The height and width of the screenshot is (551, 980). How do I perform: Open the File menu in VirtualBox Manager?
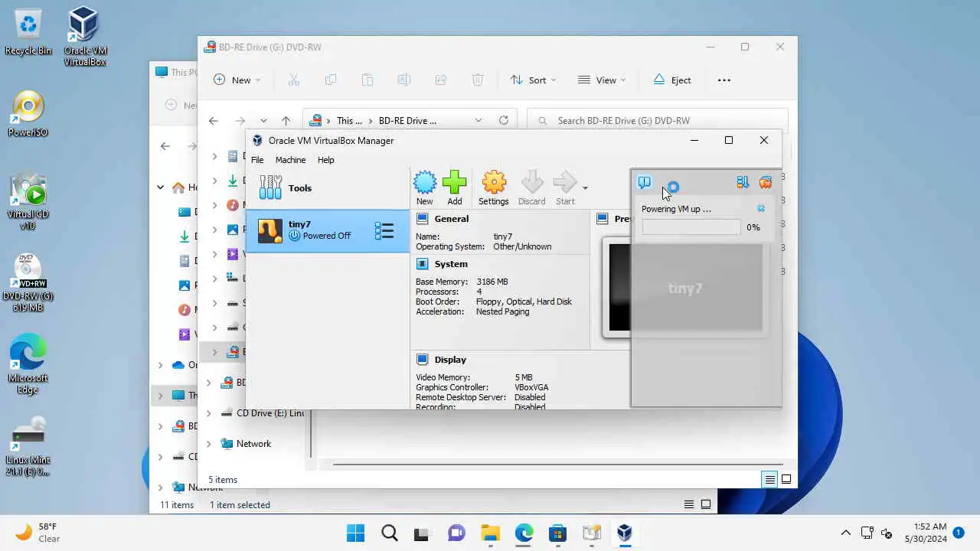point(257,160)
